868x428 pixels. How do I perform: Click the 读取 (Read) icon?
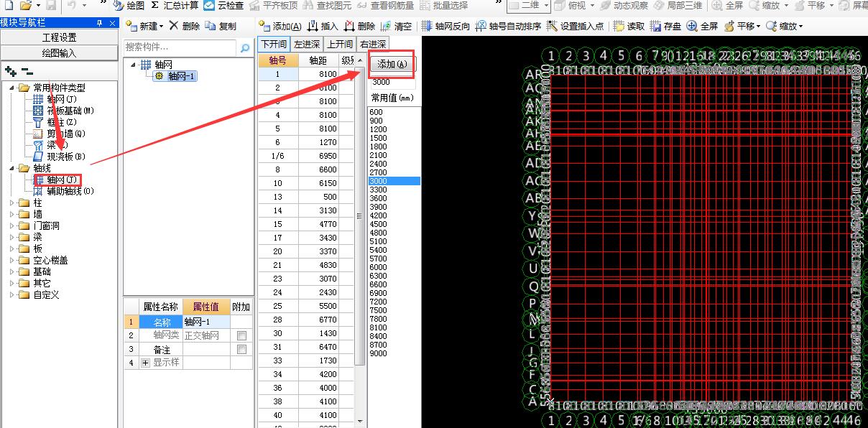619,27
